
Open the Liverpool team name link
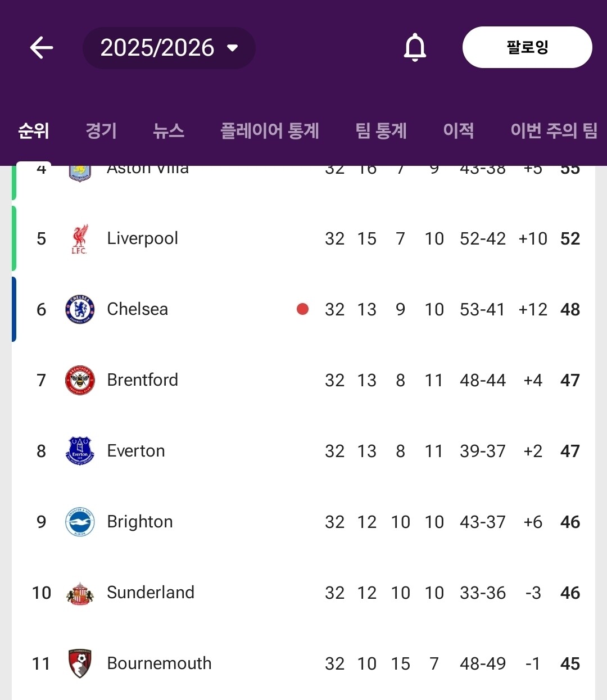pyautogui.click(x=143, y=238)
